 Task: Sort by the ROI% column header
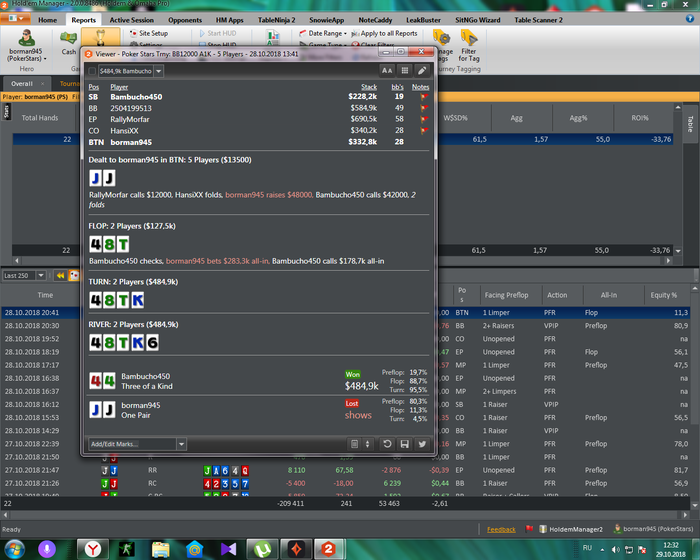pyautogui.click(x=639, y=118)
